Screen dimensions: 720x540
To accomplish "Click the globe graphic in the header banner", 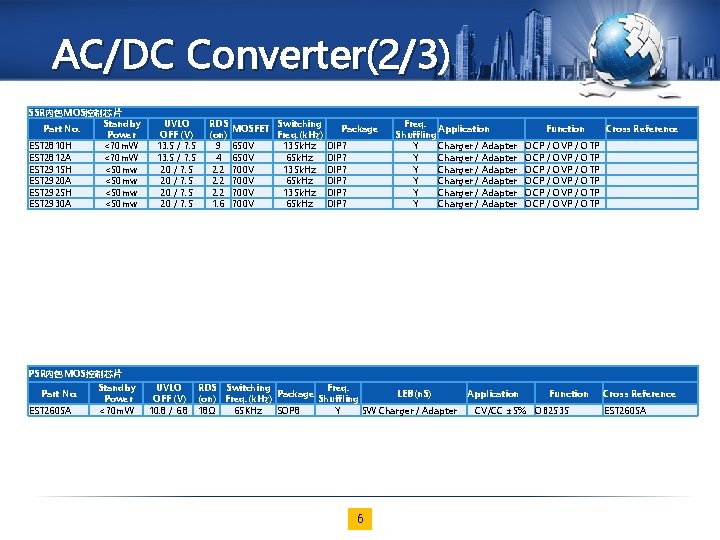I will coord(627,51).
